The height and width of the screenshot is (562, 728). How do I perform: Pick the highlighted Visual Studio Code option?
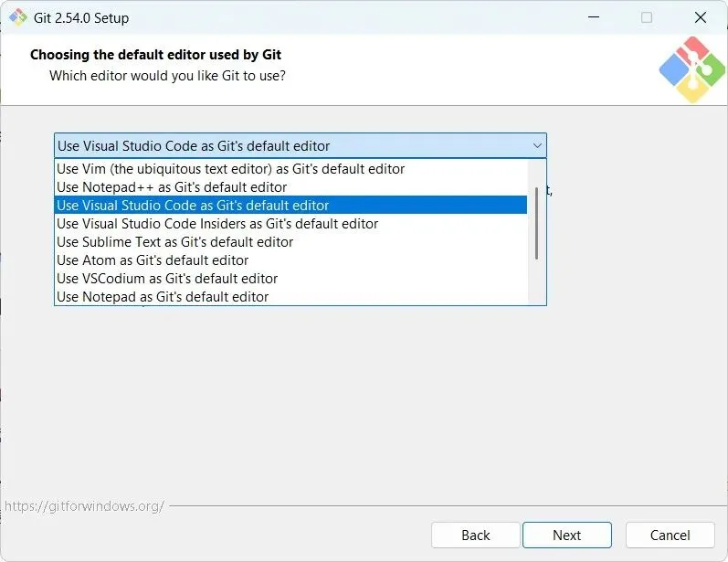(x=290, y=206)
